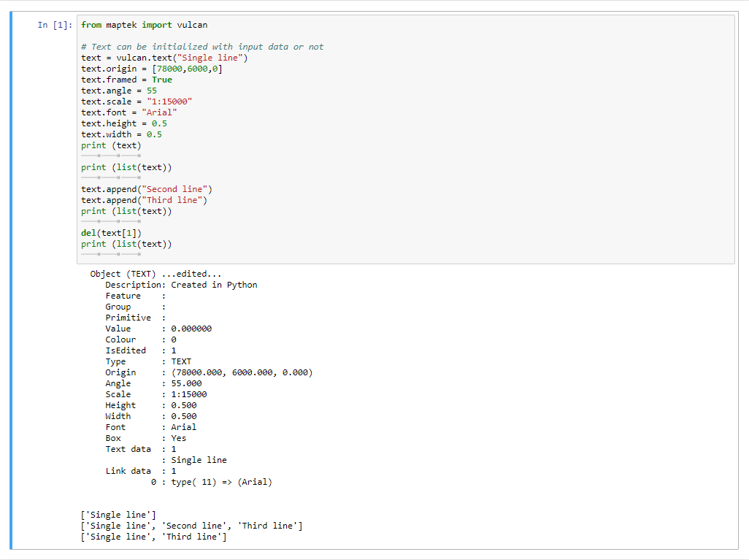Click the text = vulcan.text("Single line") line
Viewport: 749px width, 560px height.
tap(164, 58)
